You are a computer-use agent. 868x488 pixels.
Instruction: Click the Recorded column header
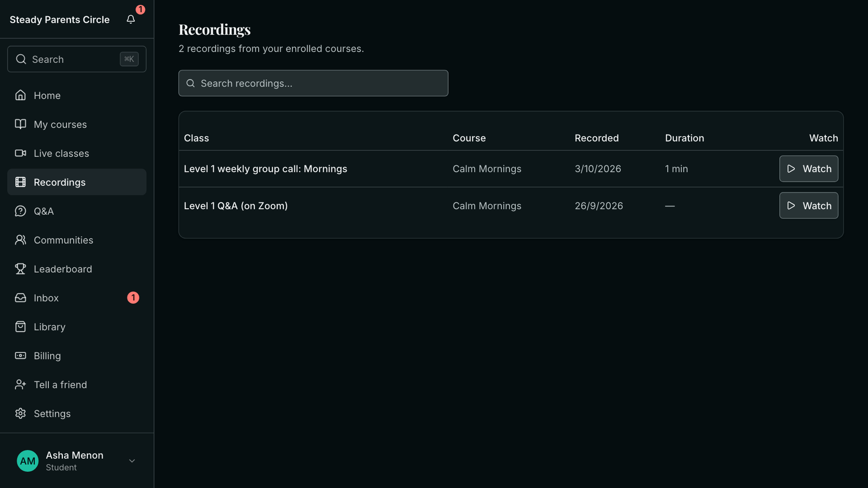point(597,138)
